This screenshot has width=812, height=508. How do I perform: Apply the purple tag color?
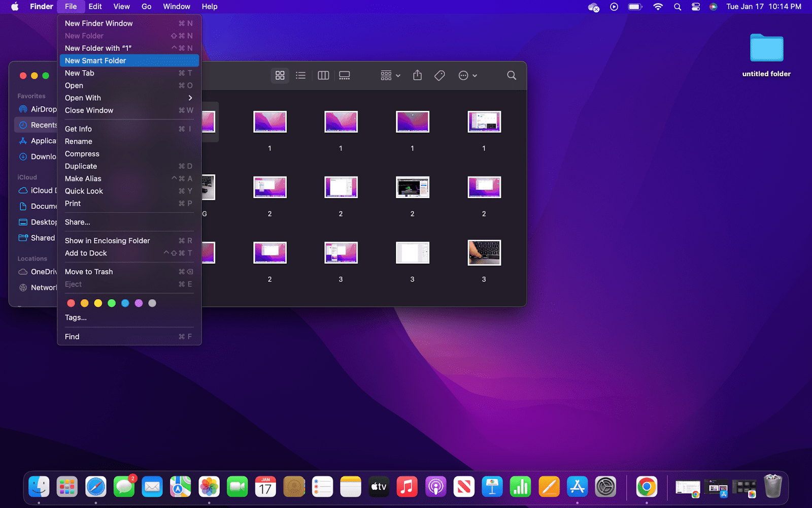[x=139, y=303]
